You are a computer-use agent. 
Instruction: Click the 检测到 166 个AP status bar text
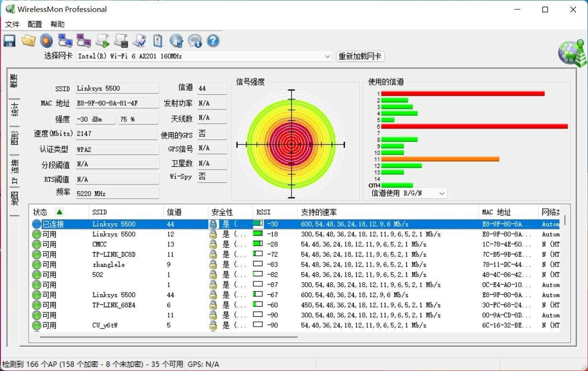[93, 364]
